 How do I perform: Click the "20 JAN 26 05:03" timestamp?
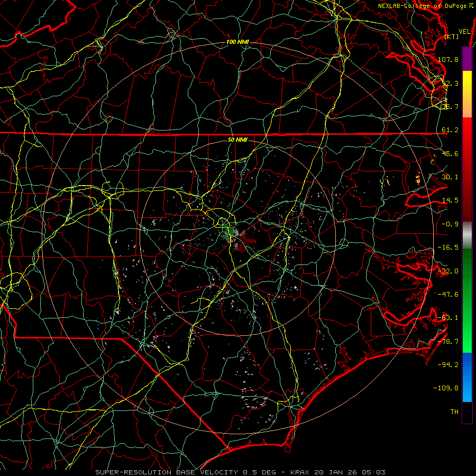(350, 472)
